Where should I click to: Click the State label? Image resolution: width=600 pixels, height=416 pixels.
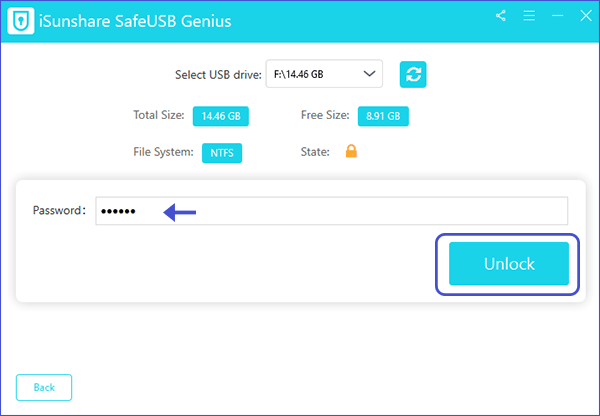pyautogui.click(x=315, y=152)
